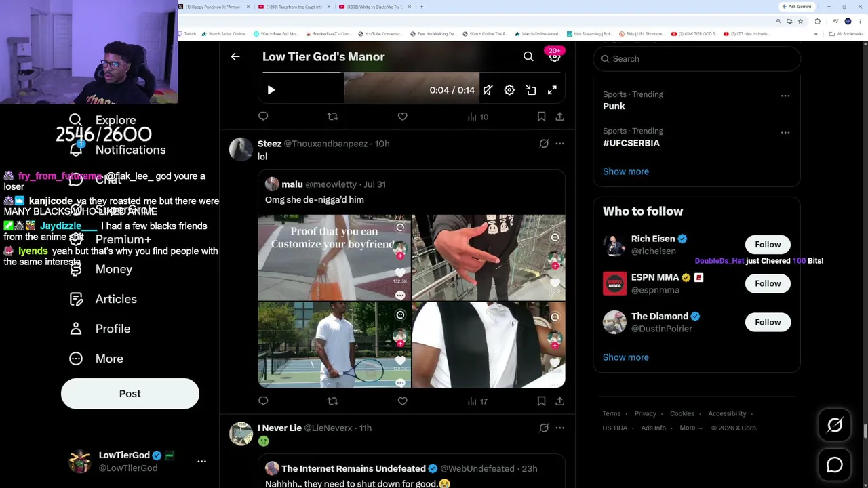
Task: Open the All Bookmarks folder
Action: (846, 34)
